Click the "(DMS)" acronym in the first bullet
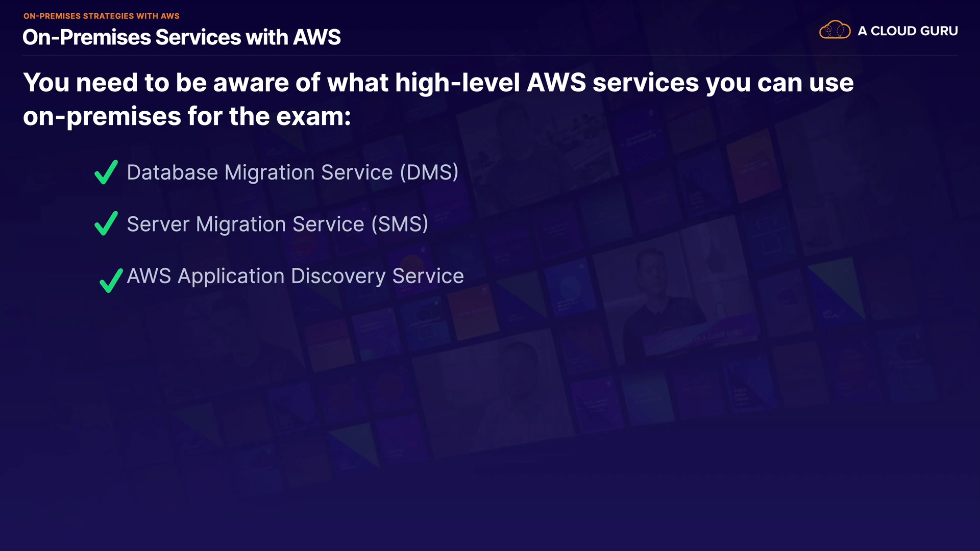This screenshot has width=980, height=551. [x=429, y=172]
